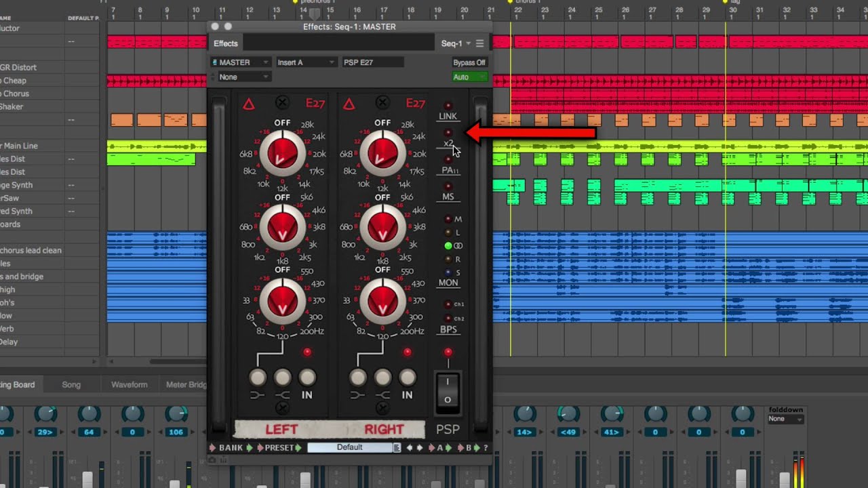Click the LEFT channel low band gain knob
This screenshot has height=488, width=868.
point(282,300)
